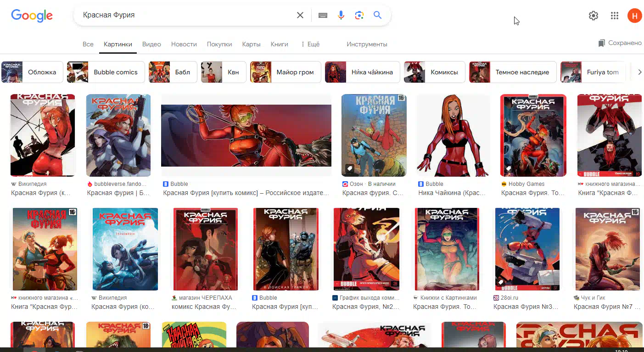Click the product tag on Озон image
Viewport: 644px width, 352px height.
click(349, 169)
